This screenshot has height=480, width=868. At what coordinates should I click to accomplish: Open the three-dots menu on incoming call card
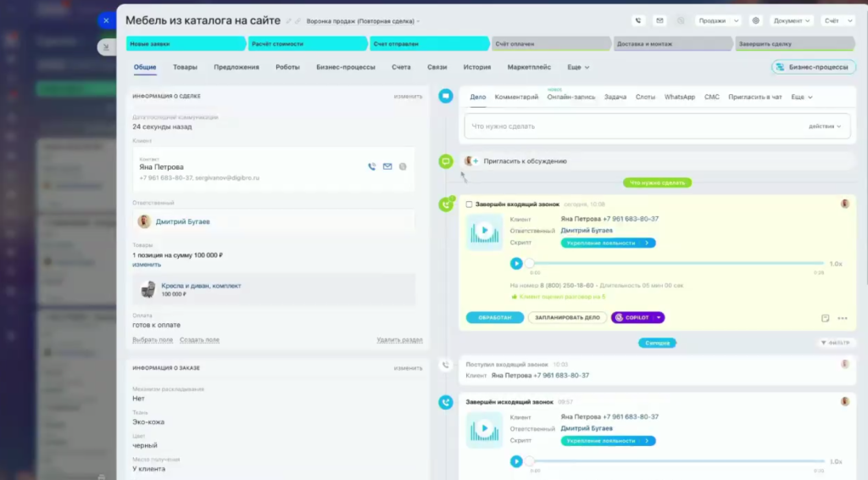click(842, 318)
